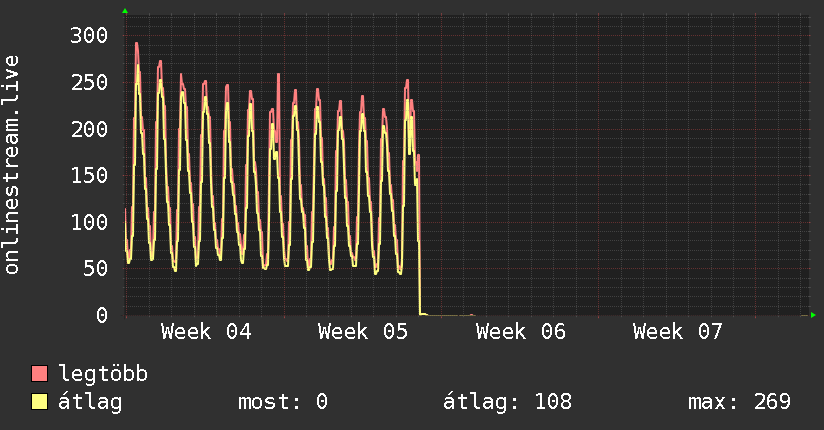
Task: Click the 300 y-axis value
Action: coord(89,36)
